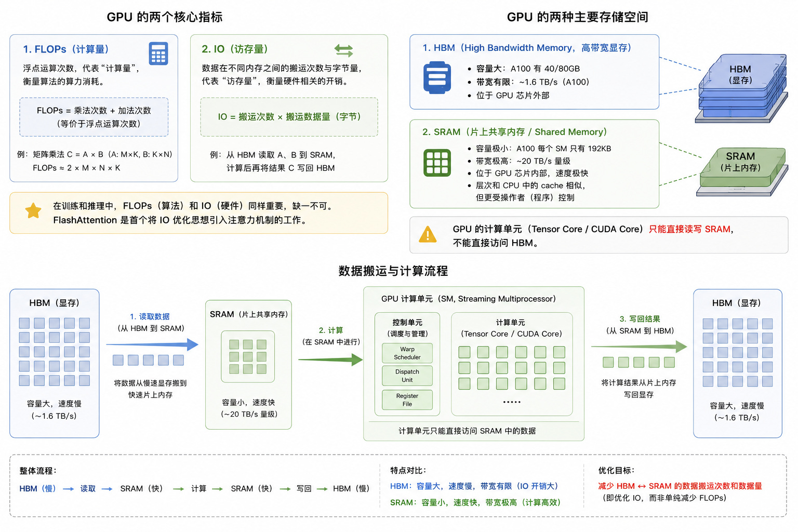Click '容量极小: A100 每个 SM 只有 192KB'
798x532 pixels.
(543, 149)
